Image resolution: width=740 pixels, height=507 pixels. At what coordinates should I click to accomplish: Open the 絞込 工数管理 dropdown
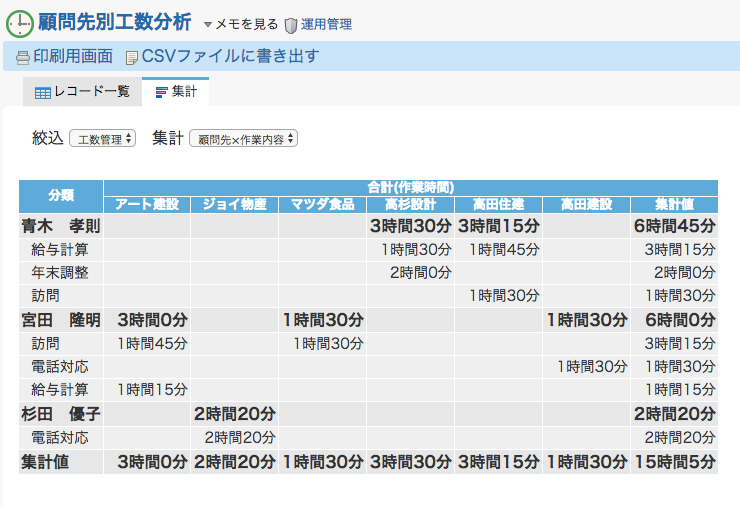tap(103, 139)
